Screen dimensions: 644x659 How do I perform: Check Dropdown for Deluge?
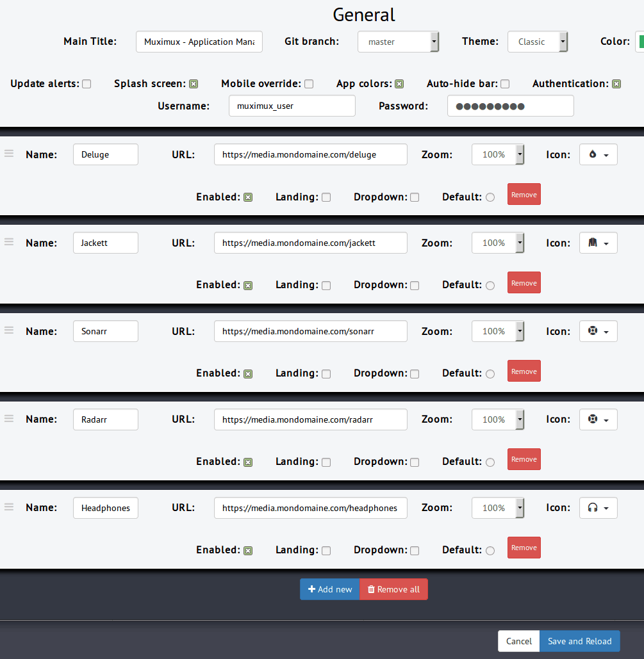coord(415,197)
